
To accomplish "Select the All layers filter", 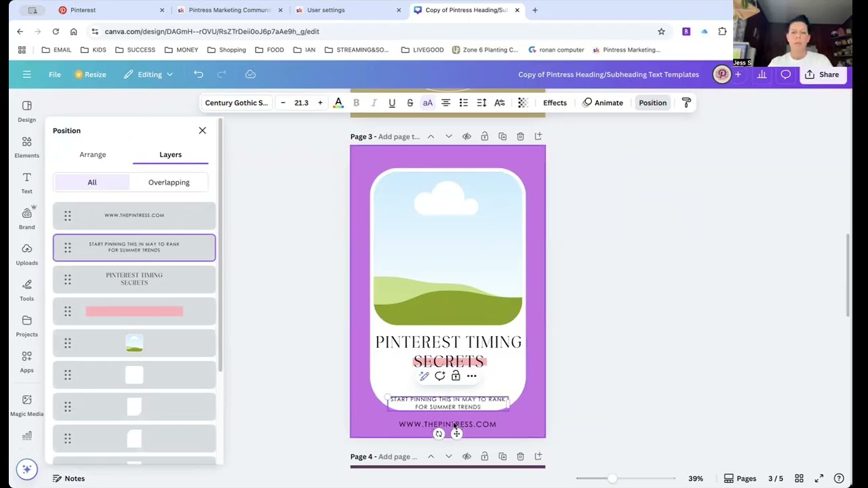I will point(92,182).
